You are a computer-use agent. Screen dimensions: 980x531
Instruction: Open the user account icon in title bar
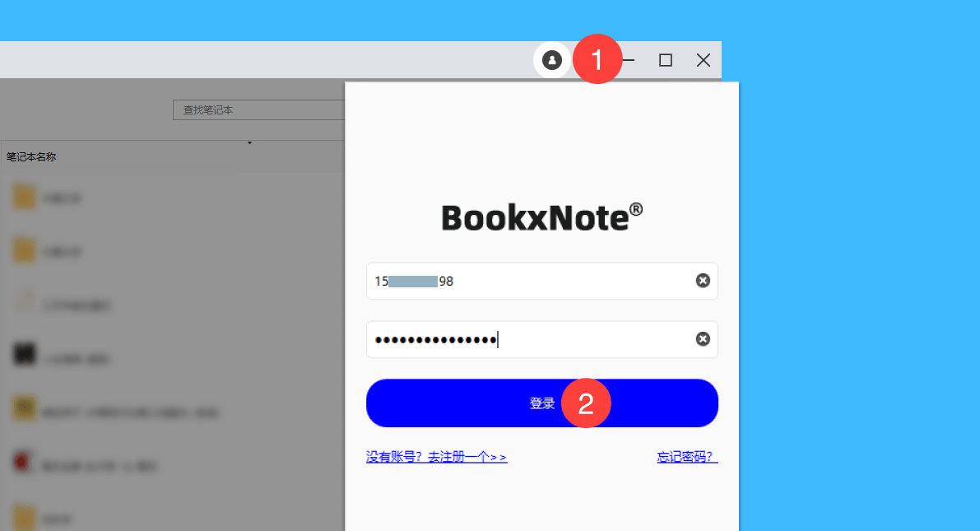552,60
